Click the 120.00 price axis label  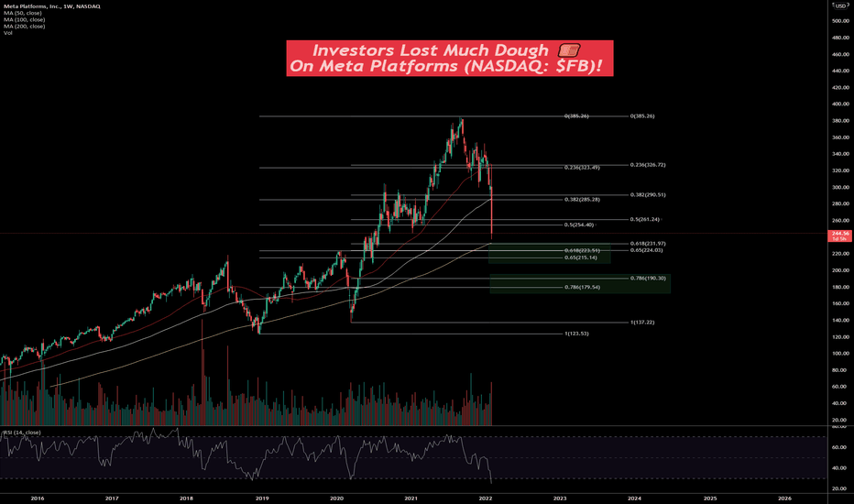click(840, 337)
